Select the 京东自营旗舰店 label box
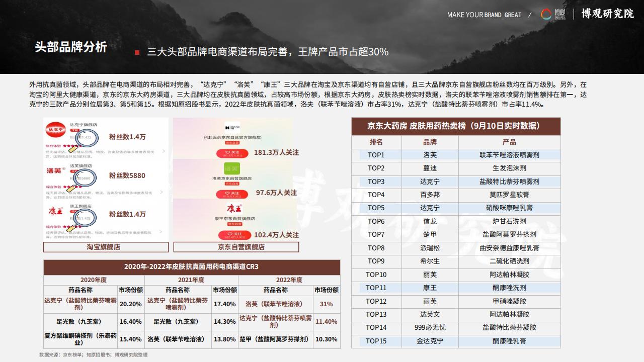 (236, 247)
